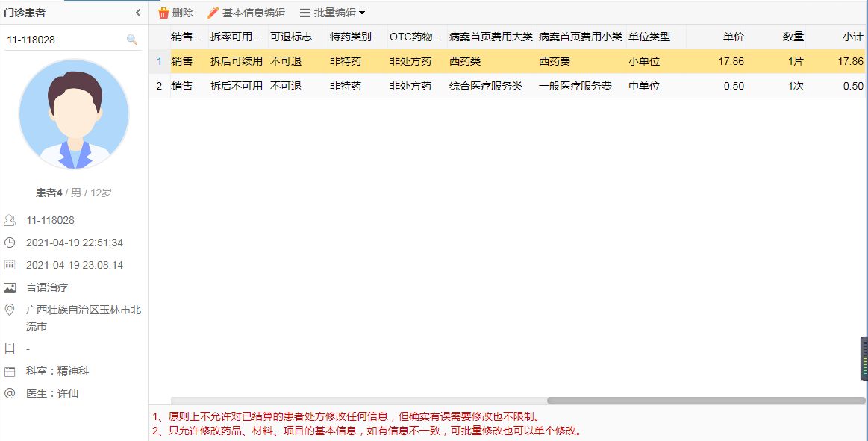Click the 小计 column header
The width and height of the screenshot is (868, 441).
[x=836, y=37]
